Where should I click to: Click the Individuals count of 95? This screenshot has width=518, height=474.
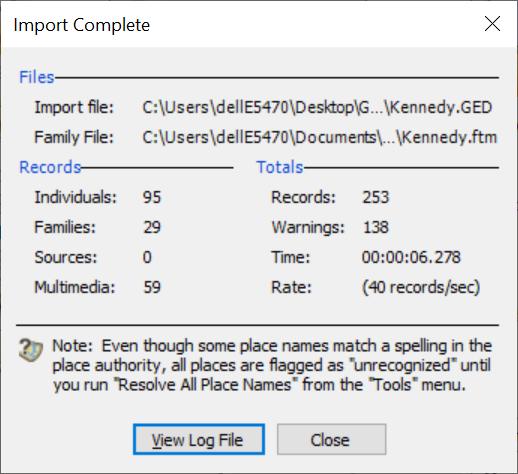pyautogui.click(x=152, y=197)
